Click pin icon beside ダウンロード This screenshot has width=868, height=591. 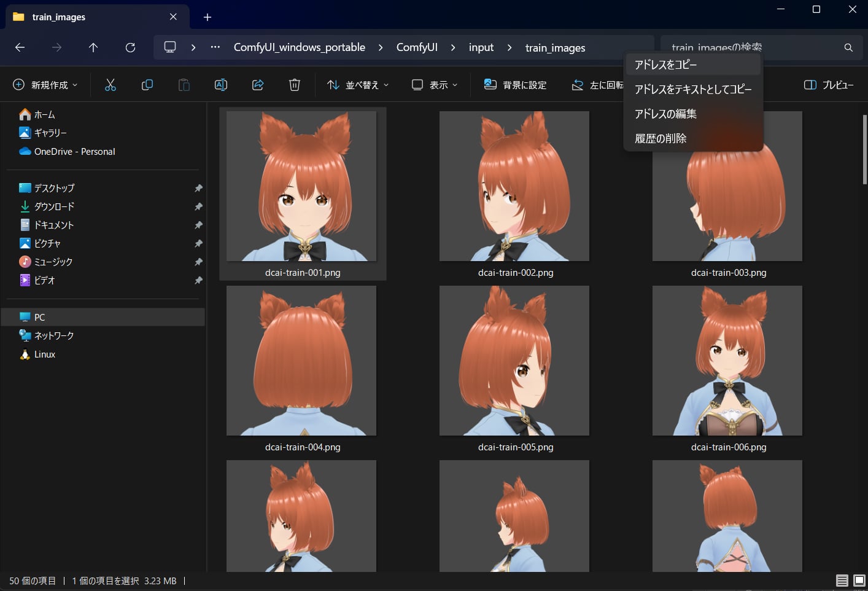click(198, 206)
